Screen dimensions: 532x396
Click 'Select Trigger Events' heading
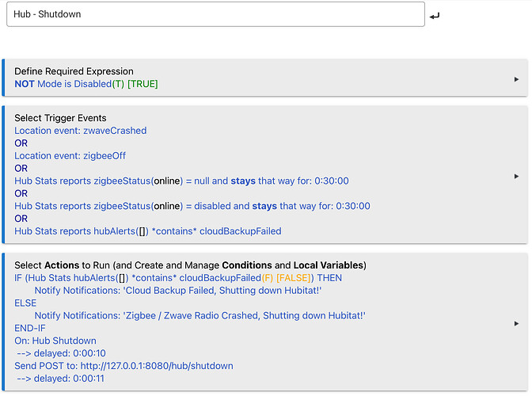tap(60, 118)
